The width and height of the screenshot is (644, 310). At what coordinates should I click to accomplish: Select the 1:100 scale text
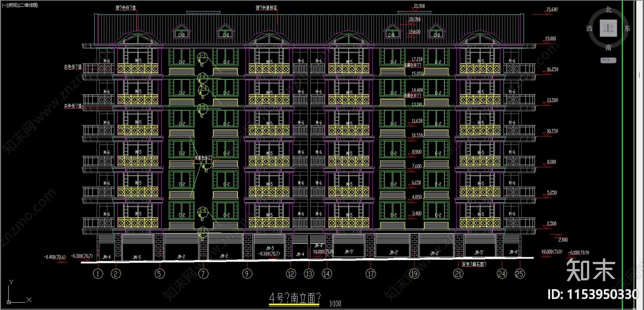pos(335,304)
